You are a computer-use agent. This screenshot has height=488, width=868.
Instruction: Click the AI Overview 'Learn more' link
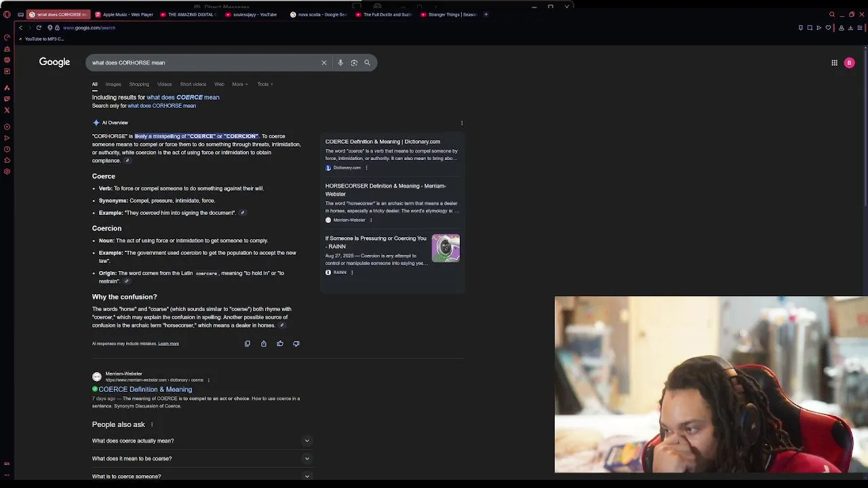pos(168,344)
